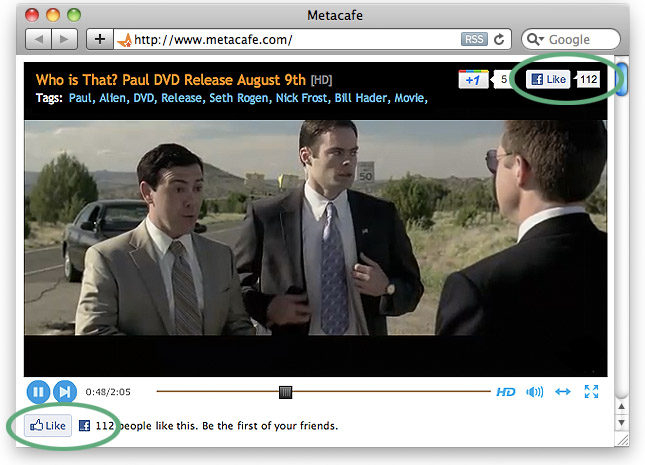
Task: Add bookmark with the plus button
Action: click(x=100, y=40)
